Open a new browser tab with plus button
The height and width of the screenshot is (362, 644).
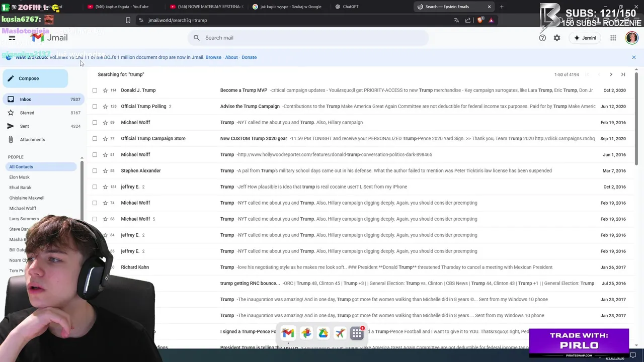point(502,7)
